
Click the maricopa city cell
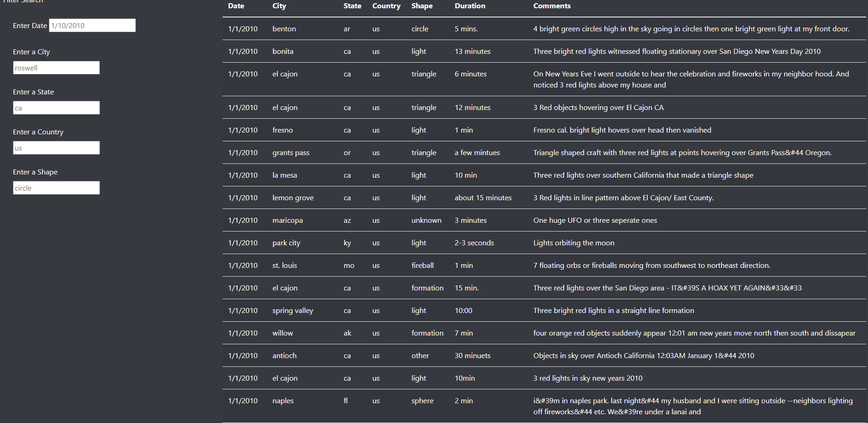pos(287,220)
